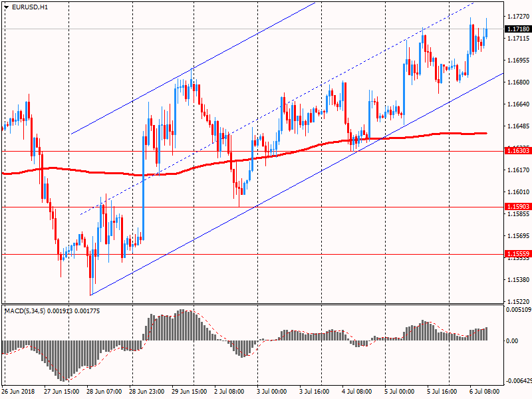Click the time axis label 2 Jul 08:00
Image resolution: width=532 pixels, height=399 pixels.
tap(229, 392)
